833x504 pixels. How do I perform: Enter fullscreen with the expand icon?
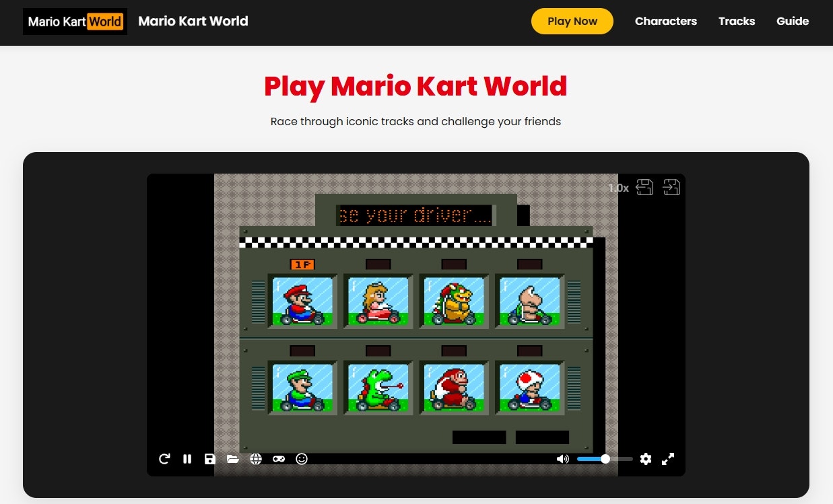[668, 459]
